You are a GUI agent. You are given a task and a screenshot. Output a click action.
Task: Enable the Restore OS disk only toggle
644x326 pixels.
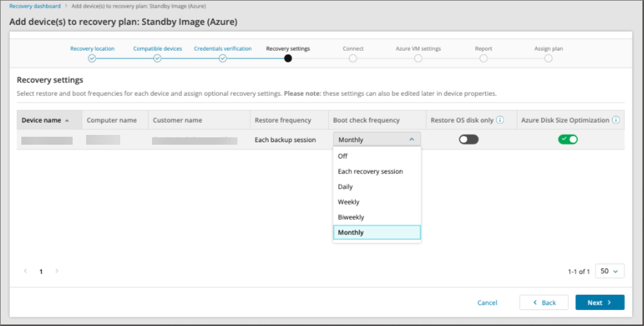[469, 140]
